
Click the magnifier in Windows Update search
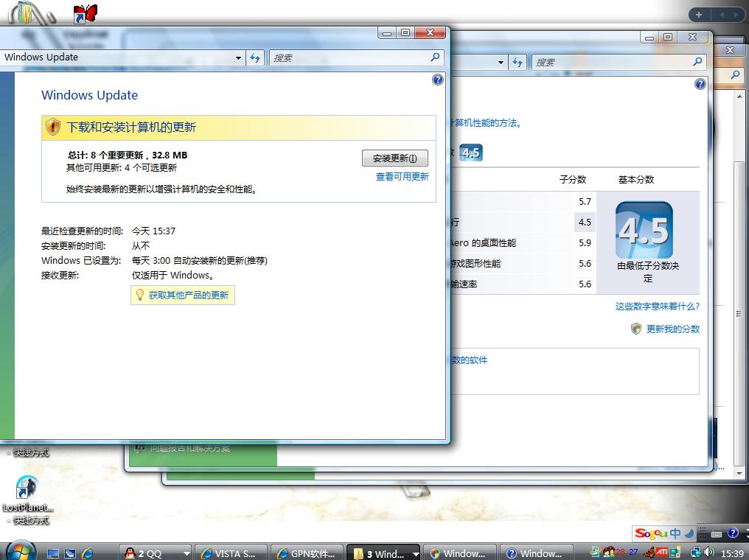tap(435, 57)
